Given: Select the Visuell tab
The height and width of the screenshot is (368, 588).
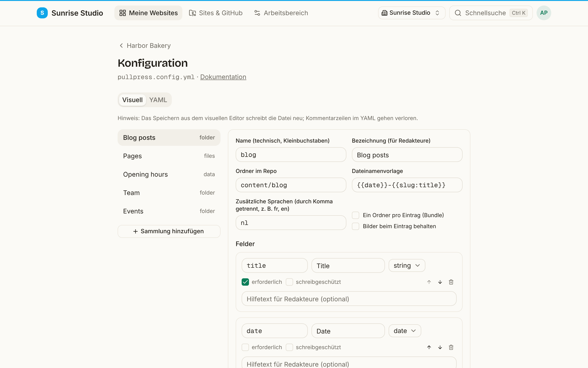Looking at the screenshot, I should click(132, 100).
